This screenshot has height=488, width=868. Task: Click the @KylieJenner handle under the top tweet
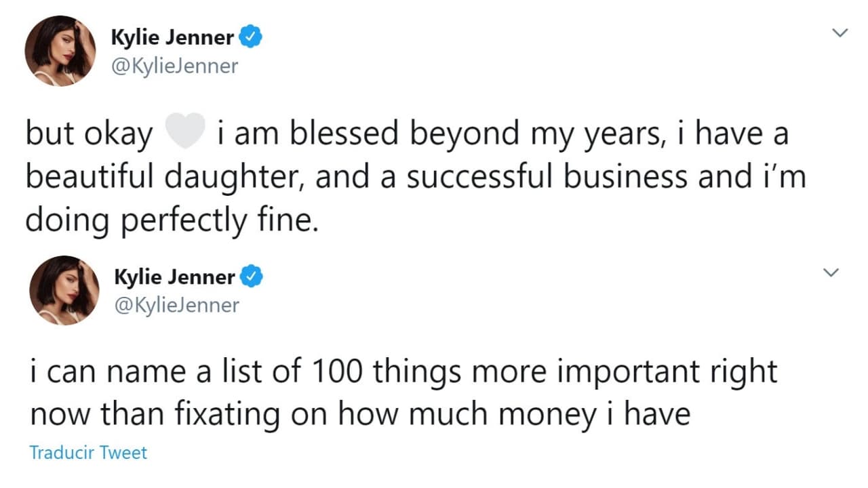[x=175, y=65]
